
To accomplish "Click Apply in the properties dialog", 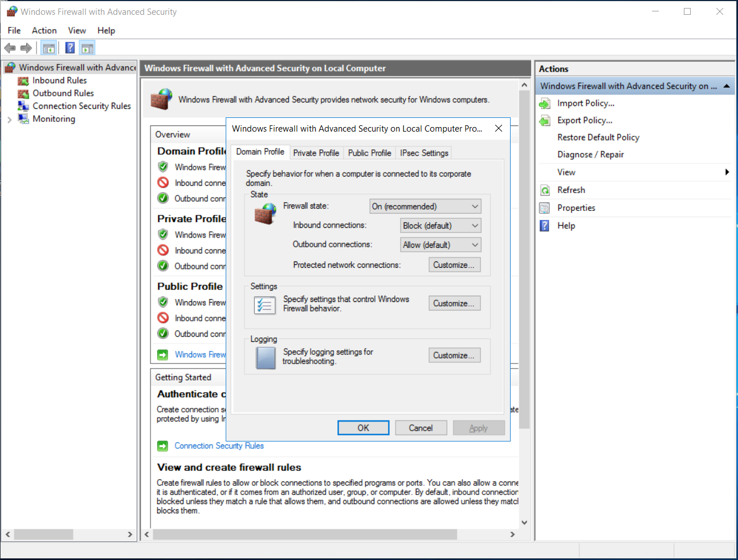I will pyautogui.click(x=479, y=428).
